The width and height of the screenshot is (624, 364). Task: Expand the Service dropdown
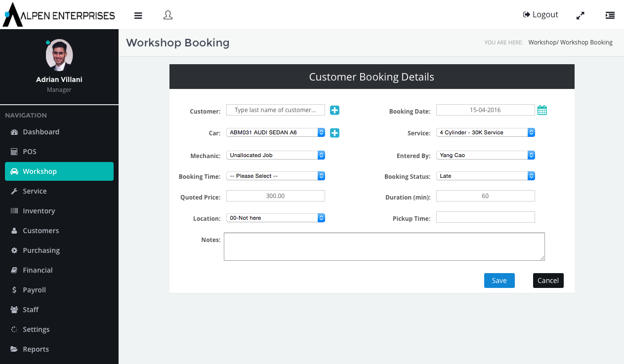(x=485, y=132)
